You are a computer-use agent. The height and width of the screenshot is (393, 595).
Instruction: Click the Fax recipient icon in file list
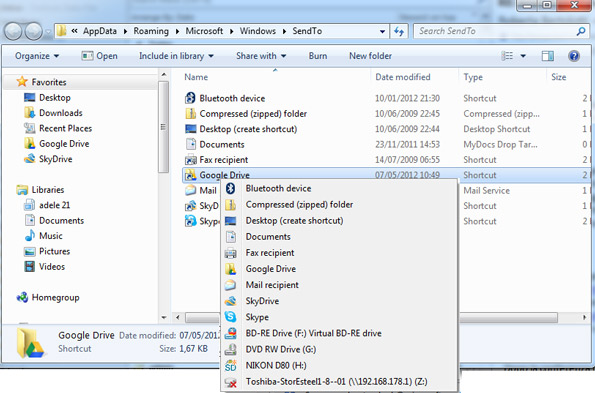click(190, 160)
